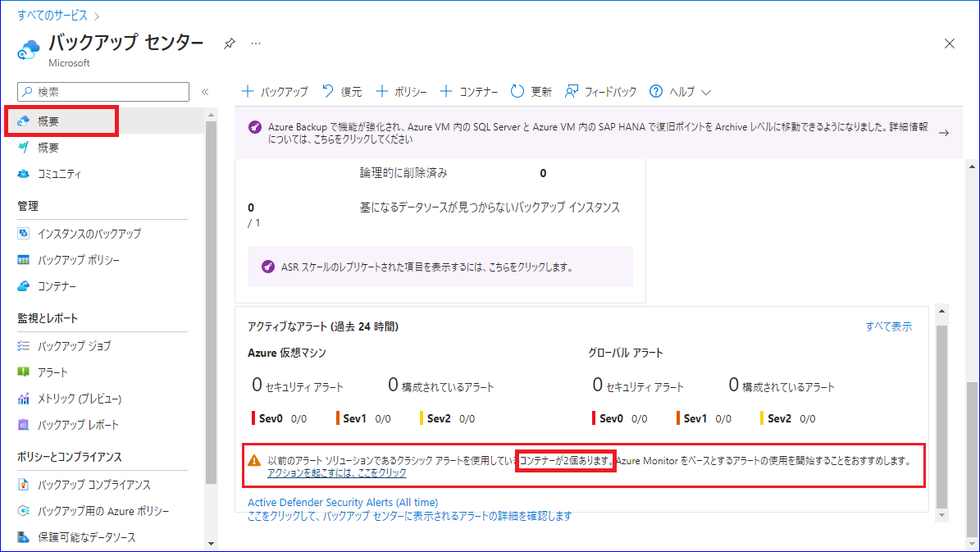Click the アクティブなアラート (過去 24 時間) heading
980x552 pixels.
[322, 326]
